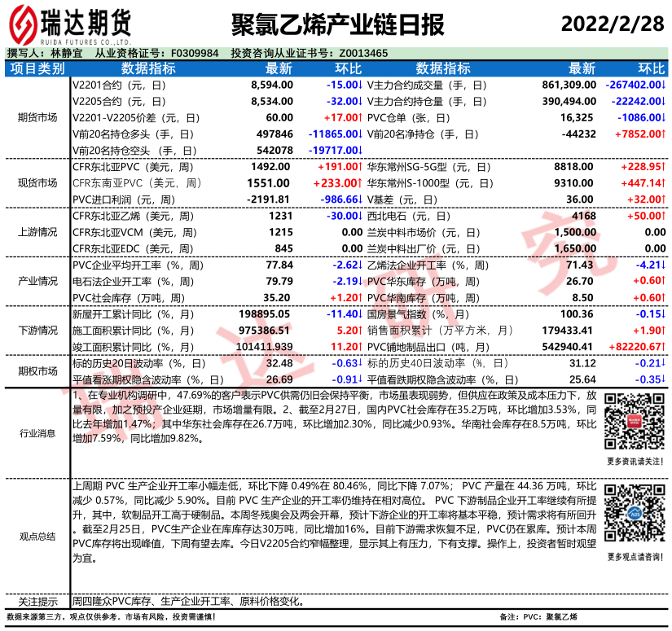Select the 下游情况 category cell

coord(37,331)
